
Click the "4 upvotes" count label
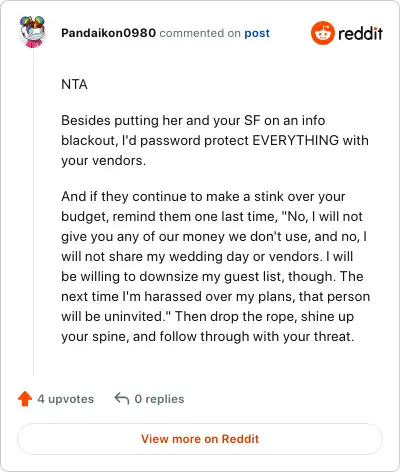[66, 399]
